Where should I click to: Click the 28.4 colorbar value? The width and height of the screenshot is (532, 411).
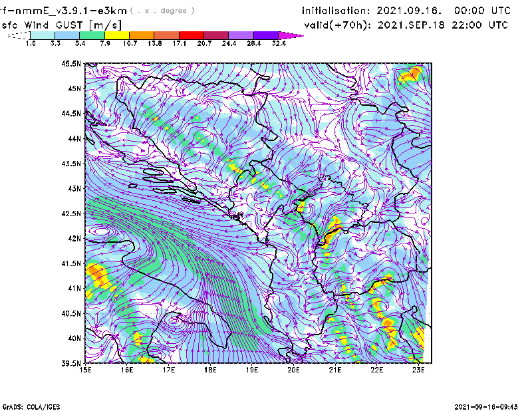[x=254, y=43]
